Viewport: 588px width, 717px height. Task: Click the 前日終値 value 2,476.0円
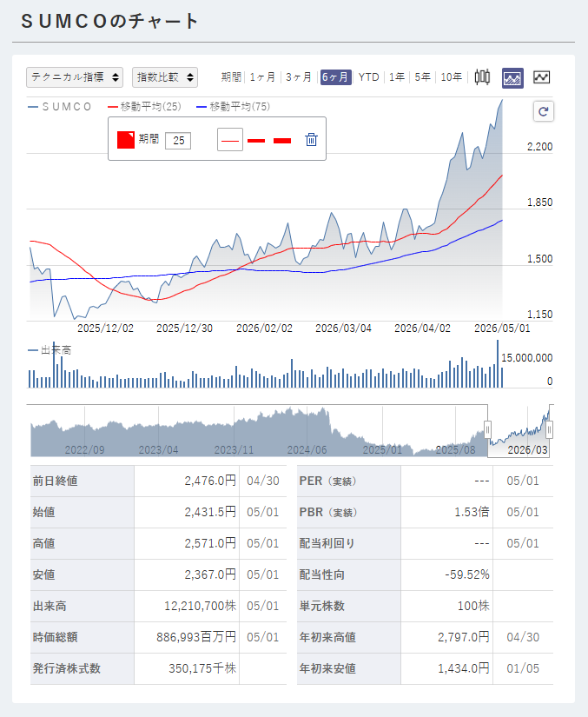(210, 481)
